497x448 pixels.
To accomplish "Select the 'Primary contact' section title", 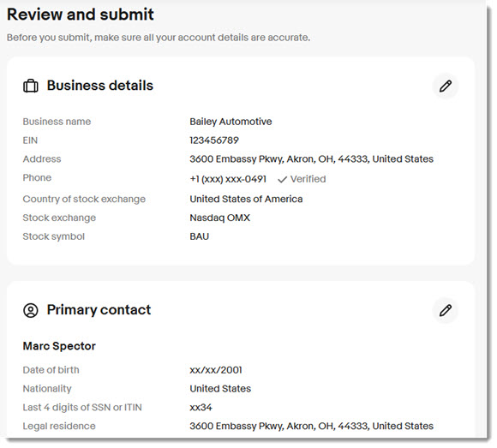I will 99,310.
